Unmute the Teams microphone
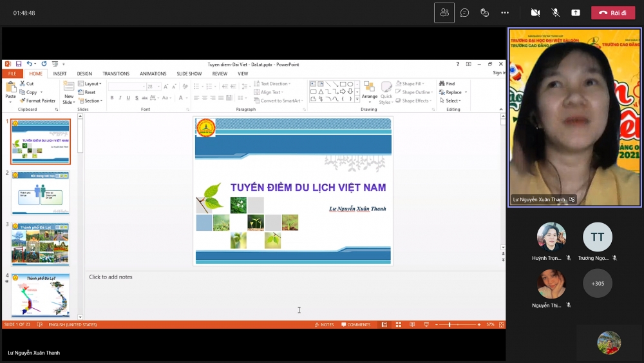 tap(556, 13)
